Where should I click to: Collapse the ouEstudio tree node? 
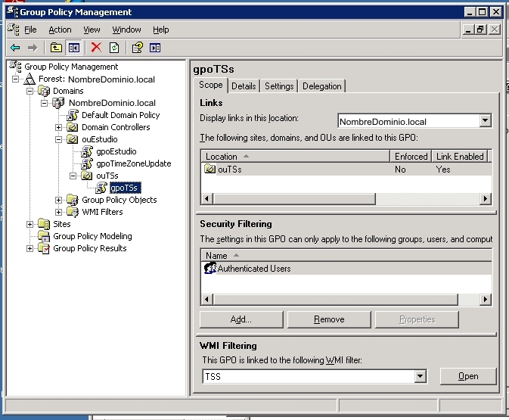tap(58, 139)
